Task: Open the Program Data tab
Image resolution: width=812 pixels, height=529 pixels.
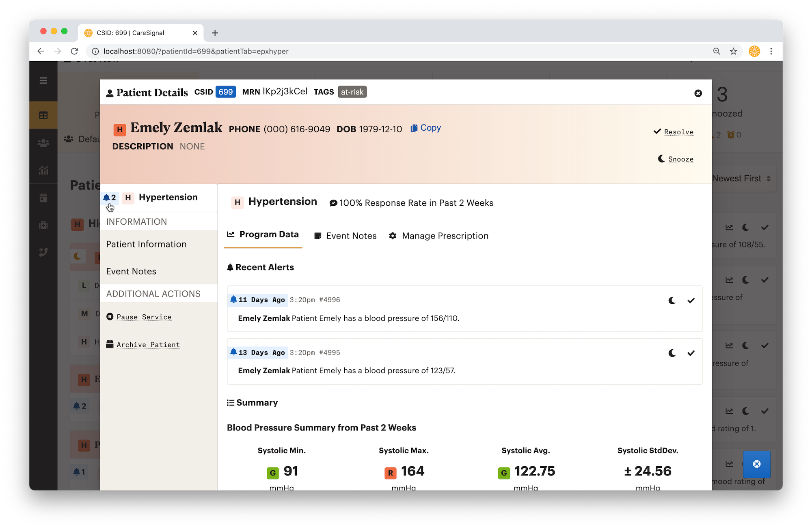Action: 263,234
